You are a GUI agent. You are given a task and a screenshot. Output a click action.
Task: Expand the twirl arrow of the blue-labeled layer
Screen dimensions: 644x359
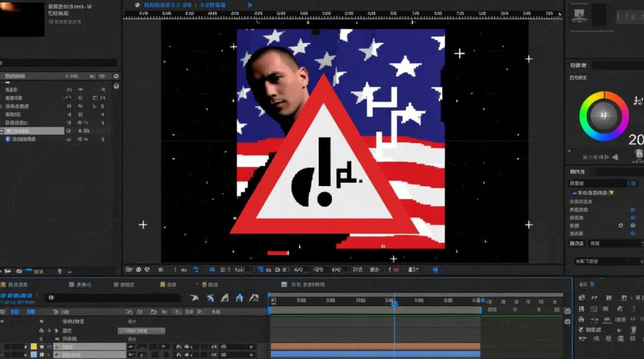[x=57, y=355]
